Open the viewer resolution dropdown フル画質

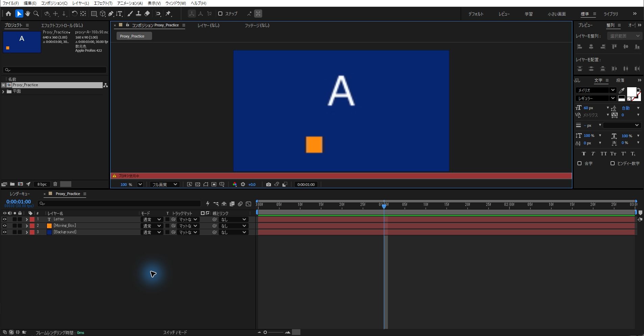click(x=165, y=184)
